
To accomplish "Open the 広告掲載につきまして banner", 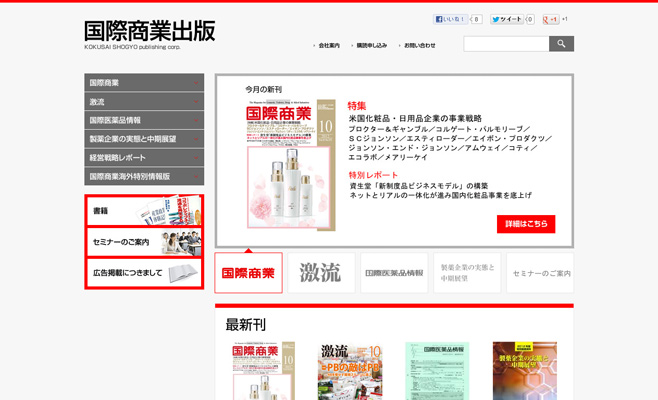I will tap(144, 273).
